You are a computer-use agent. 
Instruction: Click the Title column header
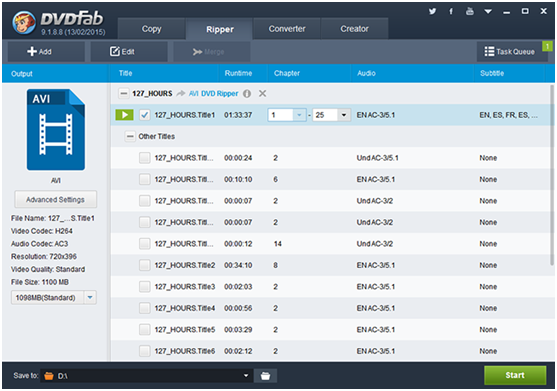point(125,73)
